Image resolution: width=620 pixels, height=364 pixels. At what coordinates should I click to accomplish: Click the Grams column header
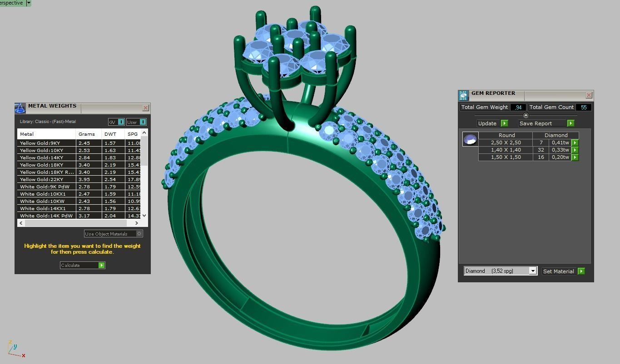89,134
